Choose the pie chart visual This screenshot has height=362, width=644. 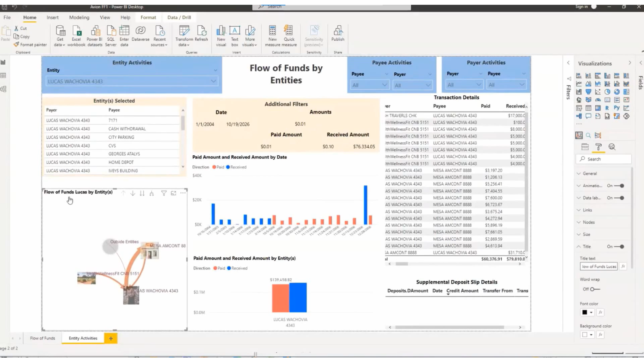(x=607, y=92)
